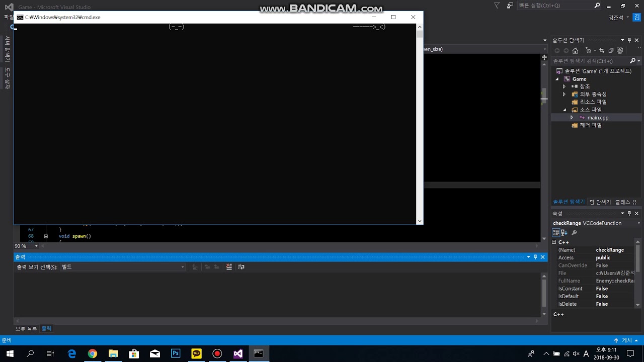The width and height of the screenshot is (644, 362).
Task: Open the Bandicam recorder taskbar icon
Action: (x=217, y=353)
